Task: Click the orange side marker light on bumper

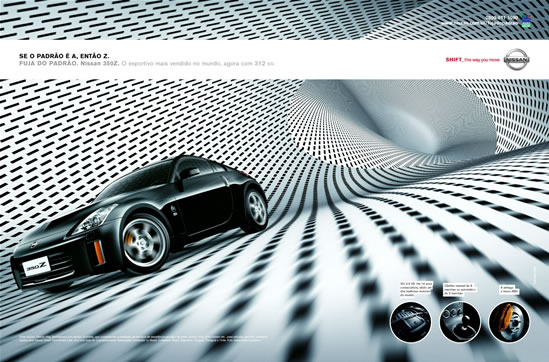Action: click(99, 252)
